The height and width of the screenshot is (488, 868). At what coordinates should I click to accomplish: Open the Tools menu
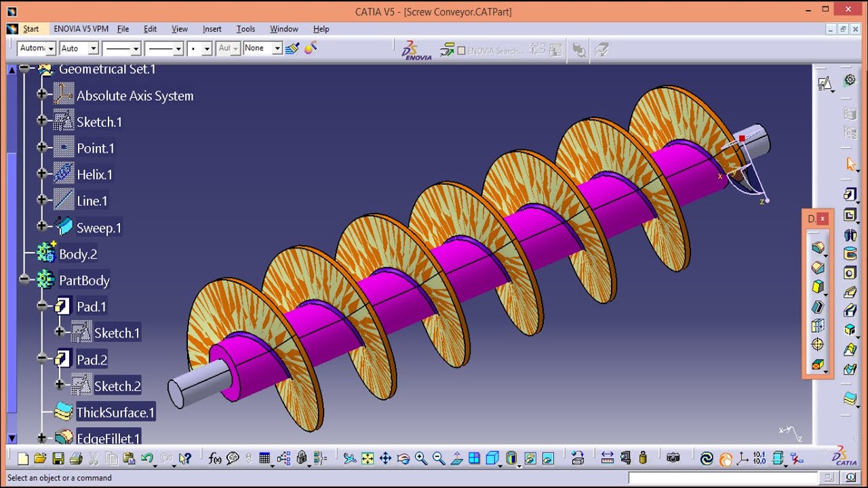(245, 29)
